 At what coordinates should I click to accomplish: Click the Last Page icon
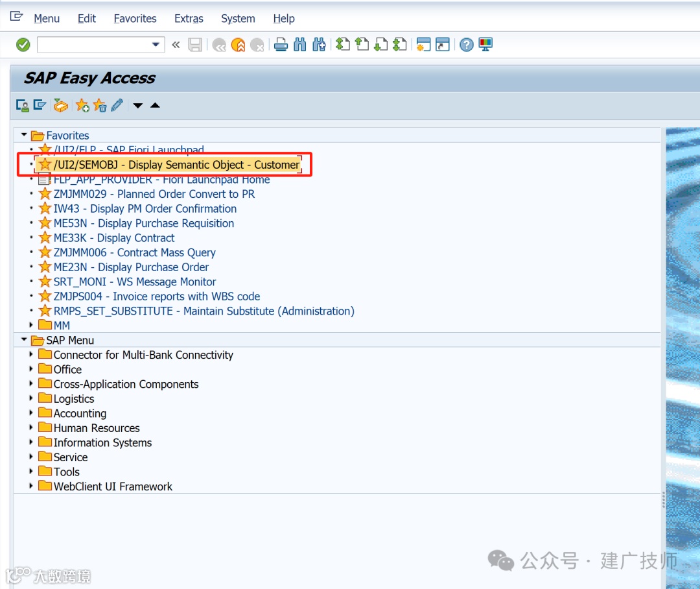(399, 45)
